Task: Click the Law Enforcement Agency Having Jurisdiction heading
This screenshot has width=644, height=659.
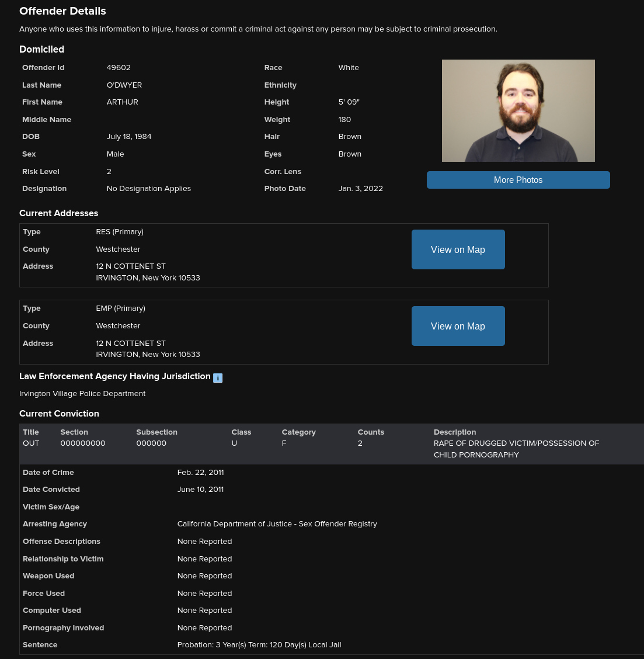Action: (114, 376)
